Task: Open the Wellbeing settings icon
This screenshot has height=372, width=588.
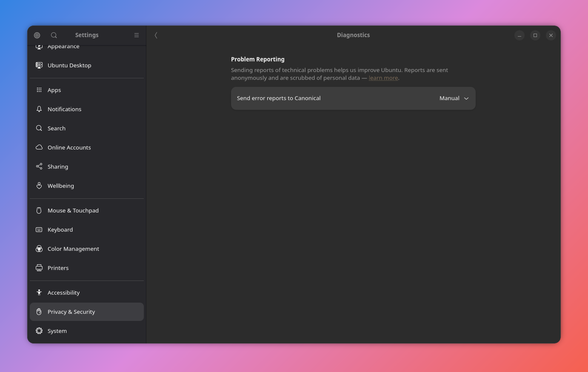Action: tap(39, 186)
